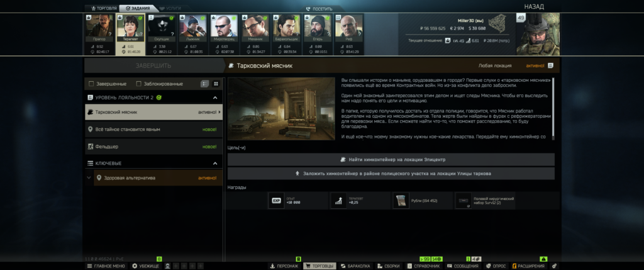Collapse the Ключевые section chevron
The image size is (644, 270).
(215, 164)
